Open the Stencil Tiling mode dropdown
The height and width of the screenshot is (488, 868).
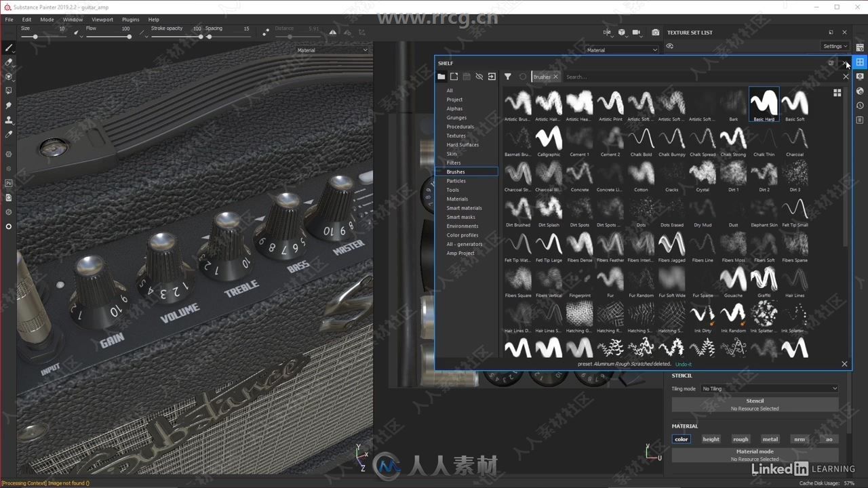770,388
